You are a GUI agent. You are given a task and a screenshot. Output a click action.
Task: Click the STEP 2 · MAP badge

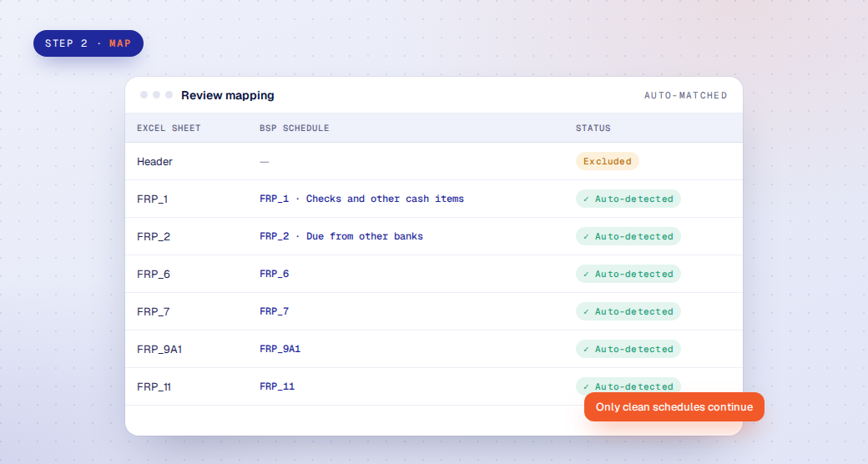click(88, 43)
